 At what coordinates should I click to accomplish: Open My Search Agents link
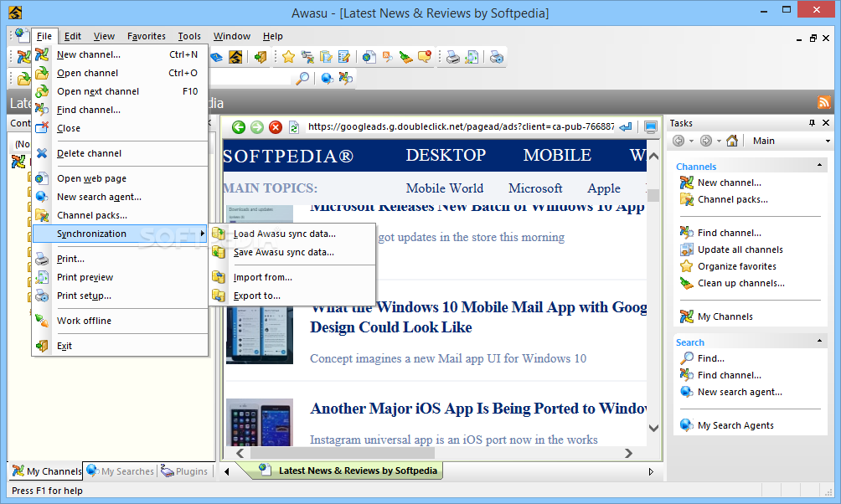[x=735, y=425]
